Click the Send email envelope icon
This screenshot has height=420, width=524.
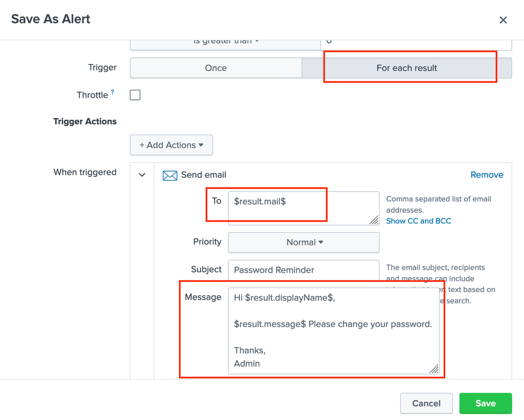click(x=170, y=175)
